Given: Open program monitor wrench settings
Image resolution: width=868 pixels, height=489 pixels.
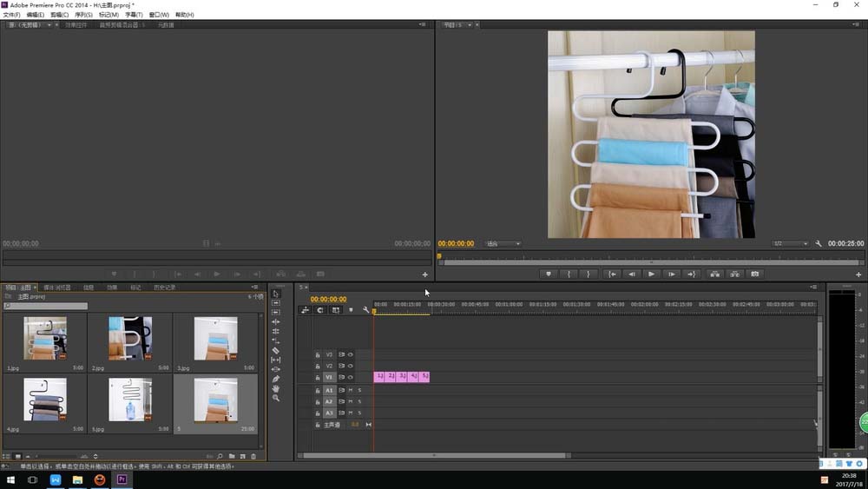Looking at the screenshot, I should click(x=819, y=244).
